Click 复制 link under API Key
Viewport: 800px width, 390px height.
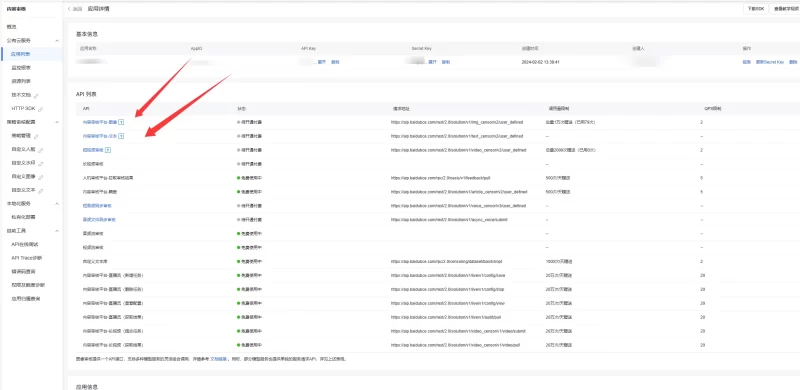(335, 62)
